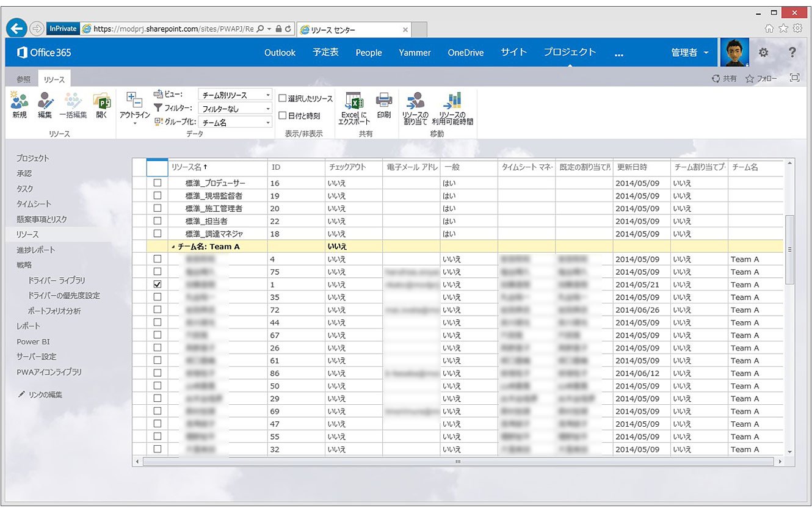This screenshot has width=812, height=519.
Task: Open People in top navigation
Action: click(x=369, y=53)
